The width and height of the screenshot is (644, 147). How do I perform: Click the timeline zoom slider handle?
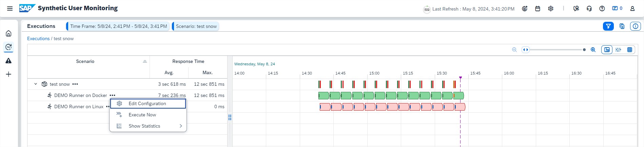[x=584, y=50]
